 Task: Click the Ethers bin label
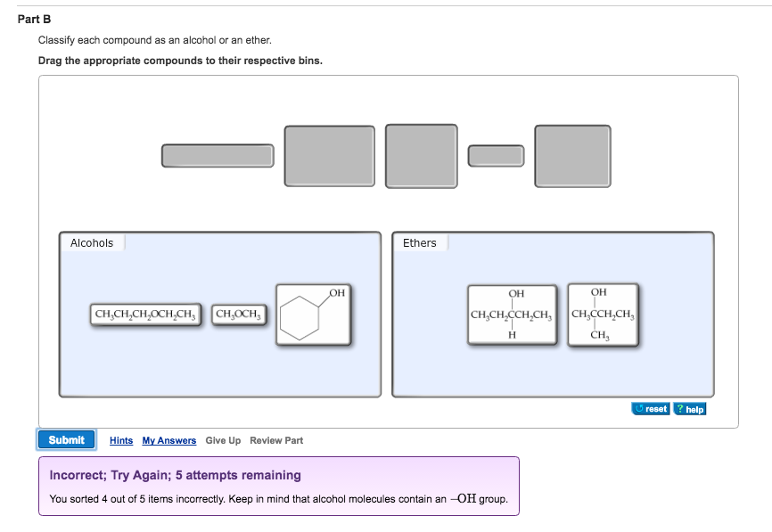[x=419, y=241]
